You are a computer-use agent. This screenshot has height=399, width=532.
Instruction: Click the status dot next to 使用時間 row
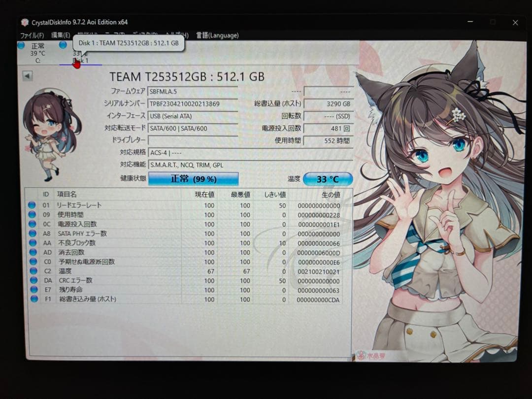[32, 215]
